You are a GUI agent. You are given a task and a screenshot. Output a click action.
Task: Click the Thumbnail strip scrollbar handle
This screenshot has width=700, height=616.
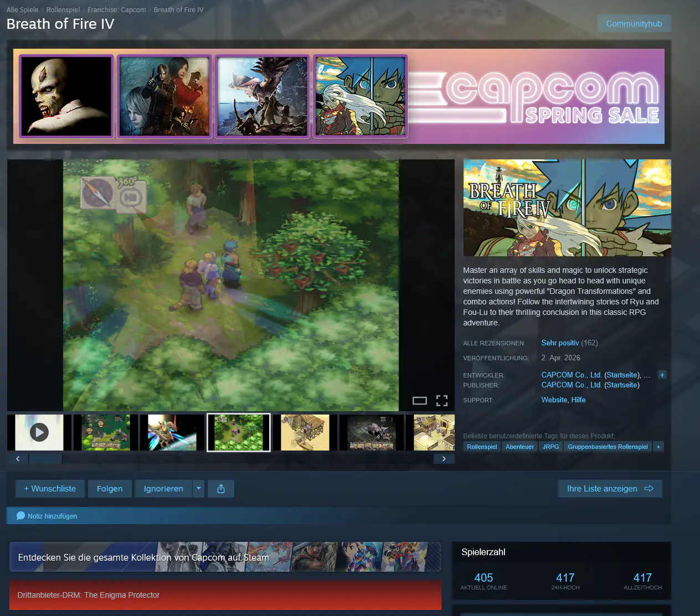click(x=45, y=459)
